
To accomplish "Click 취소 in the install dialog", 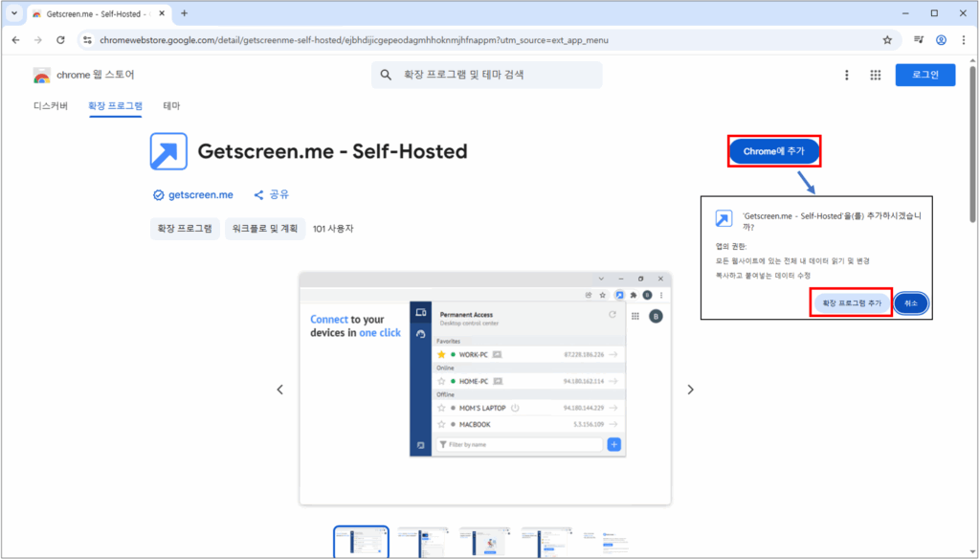I will [x=911, y=303].
